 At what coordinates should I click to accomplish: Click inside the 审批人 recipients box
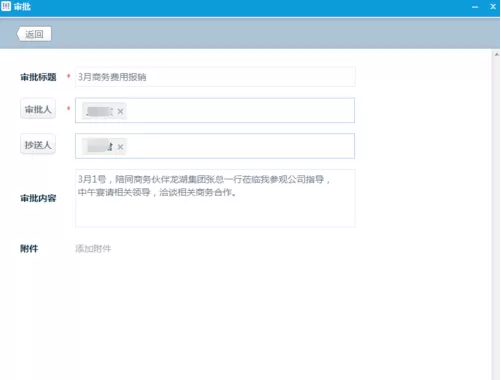215,110
